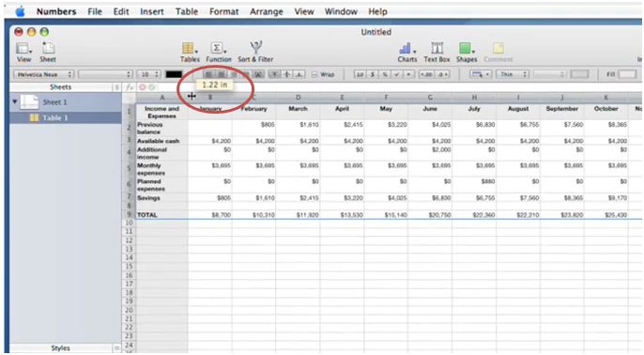644x355 pixels.
Task: Click the March column heading cell
Action: click(x=298, y=112)
